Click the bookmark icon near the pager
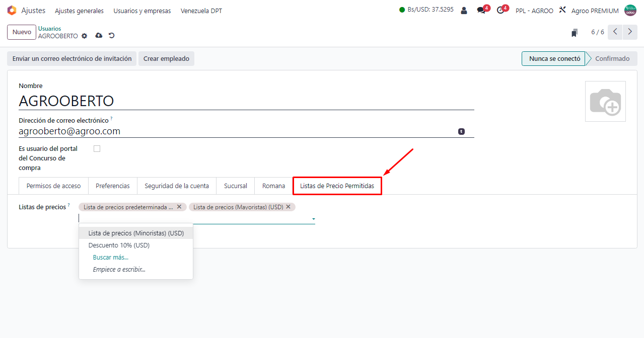 [x=575, y=33]
